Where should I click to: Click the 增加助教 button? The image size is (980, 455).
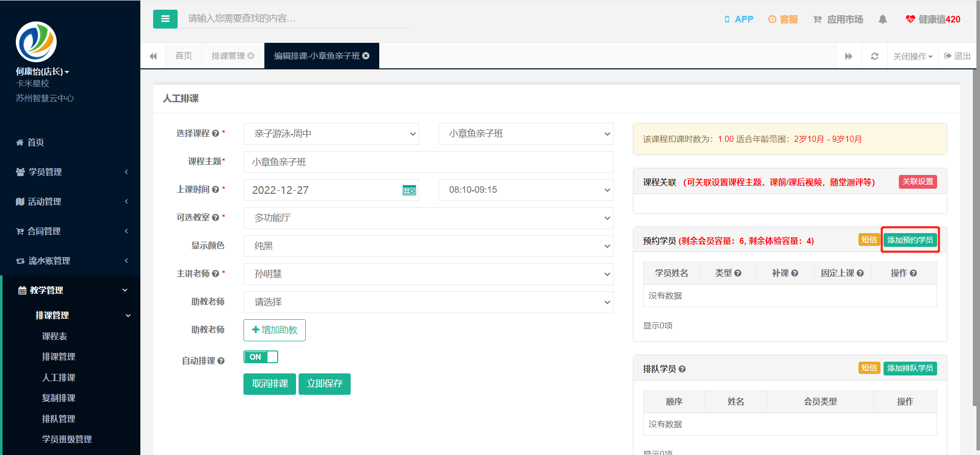click(x=275, y=330)
